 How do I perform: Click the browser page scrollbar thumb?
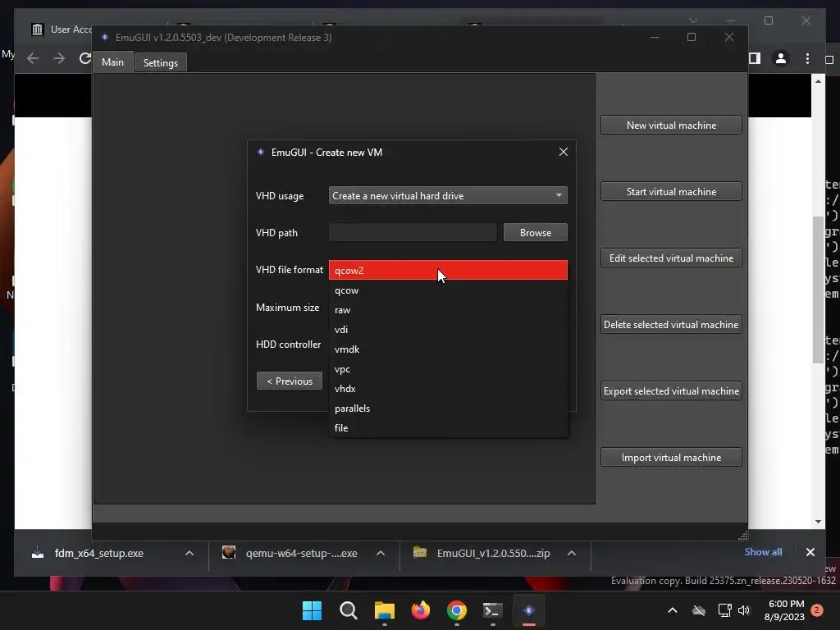click(818, 290)
